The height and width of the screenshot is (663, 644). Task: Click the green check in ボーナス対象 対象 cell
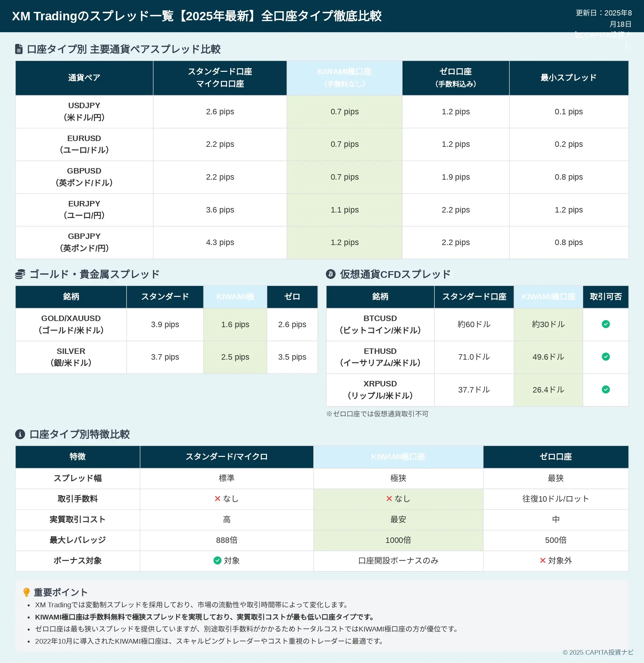coord(217,561)
